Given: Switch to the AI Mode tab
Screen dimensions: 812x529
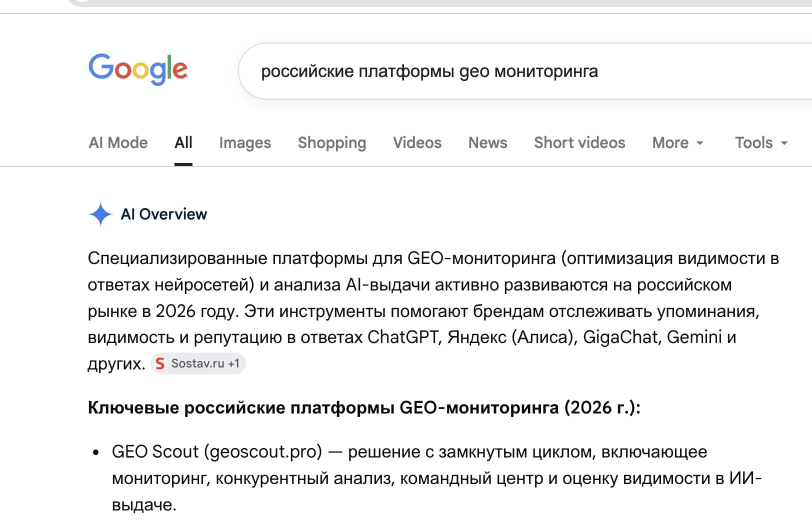Looking at the screenshot, I should coord(118,143).
